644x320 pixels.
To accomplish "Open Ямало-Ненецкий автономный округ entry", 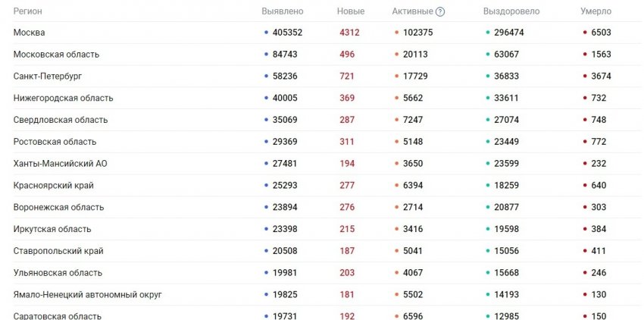I will pyautogui.click(x=87, y=294).
